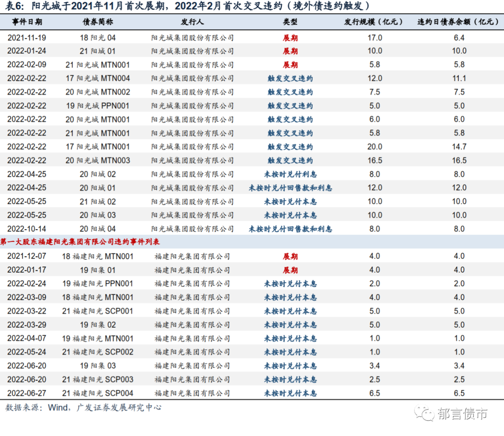Screen dimensions: 504x436
Task: Select bond 20 阳城 02
Action: pyautogui.click(x=98, y=174)
